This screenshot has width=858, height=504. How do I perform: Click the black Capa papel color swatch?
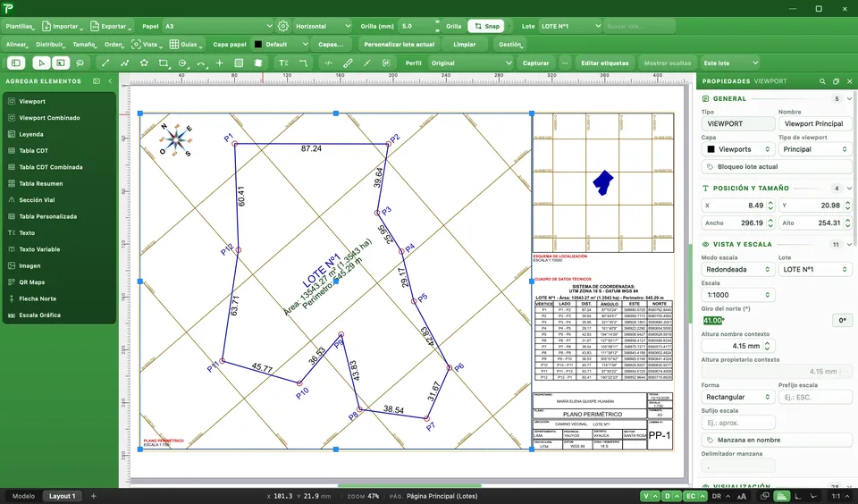[x=258, y=45]
